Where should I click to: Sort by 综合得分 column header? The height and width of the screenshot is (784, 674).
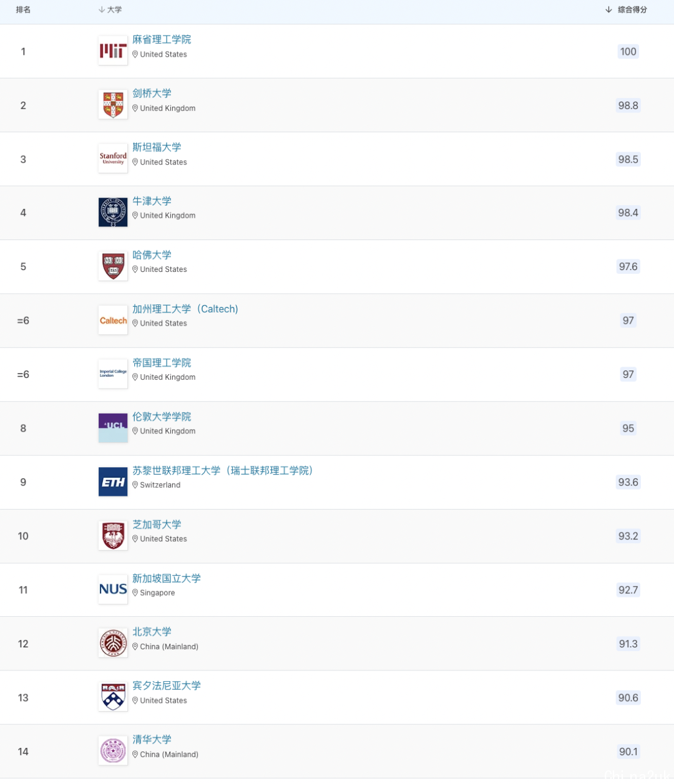click(626, 10)
